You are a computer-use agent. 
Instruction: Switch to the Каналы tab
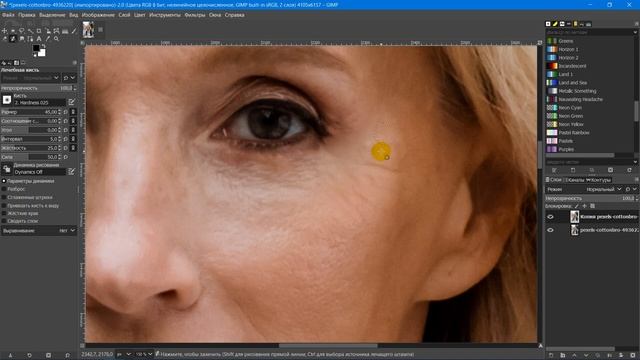(576, 180)
